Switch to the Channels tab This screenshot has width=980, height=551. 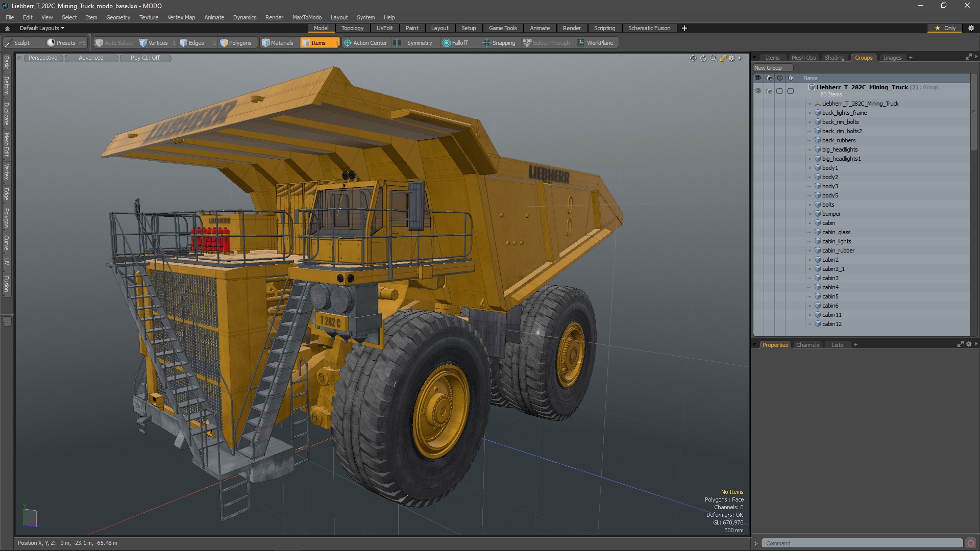[807, 345]
